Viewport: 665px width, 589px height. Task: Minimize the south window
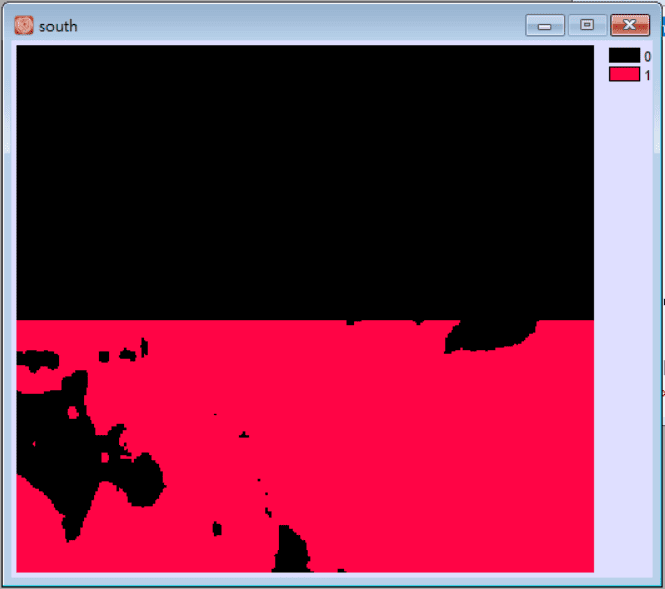click(x=545, y=25)
